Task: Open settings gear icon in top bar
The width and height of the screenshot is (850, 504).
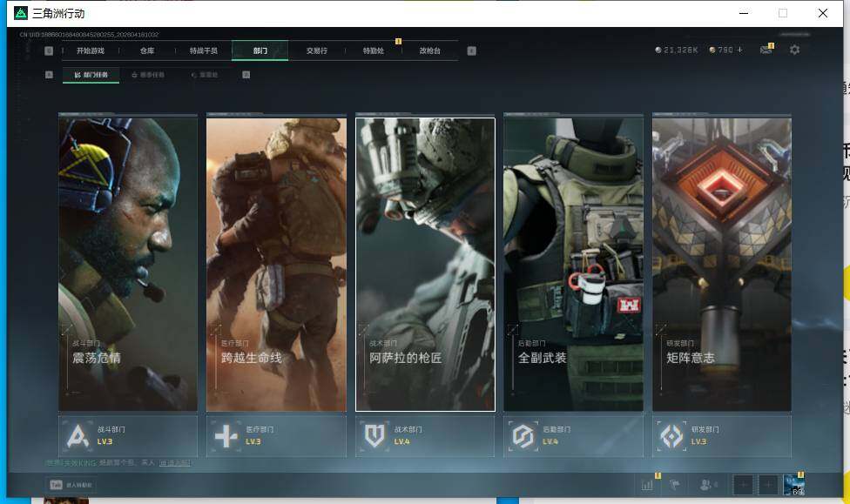Action: 794,50
